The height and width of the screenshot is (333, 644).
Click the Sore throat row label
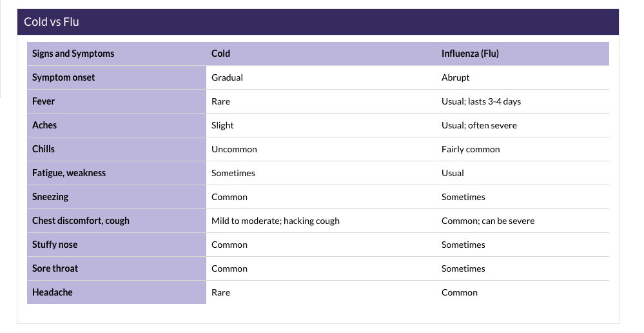55,268
